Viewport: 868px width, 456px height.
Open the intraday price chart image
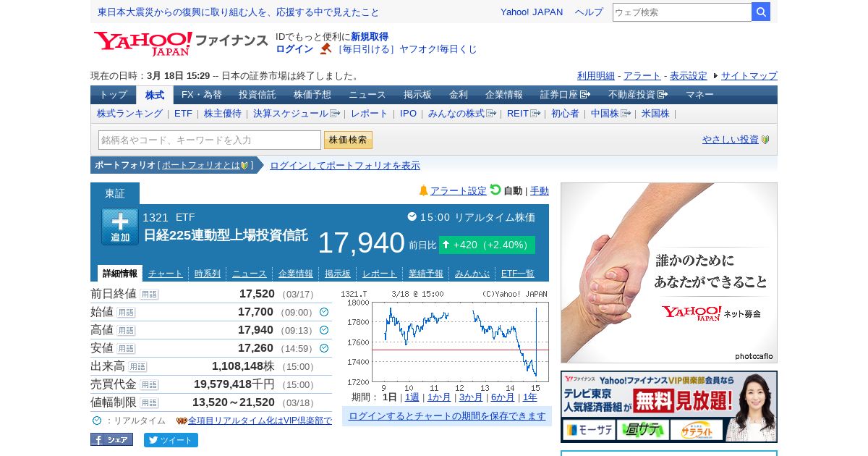[446, 340]
